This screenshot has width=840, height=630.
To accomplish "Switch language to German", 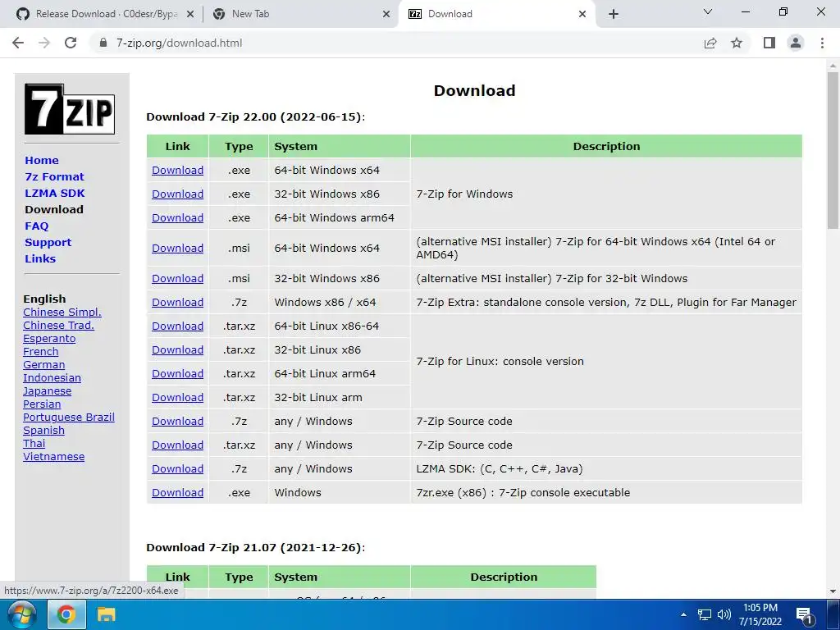I will [44, 365].
